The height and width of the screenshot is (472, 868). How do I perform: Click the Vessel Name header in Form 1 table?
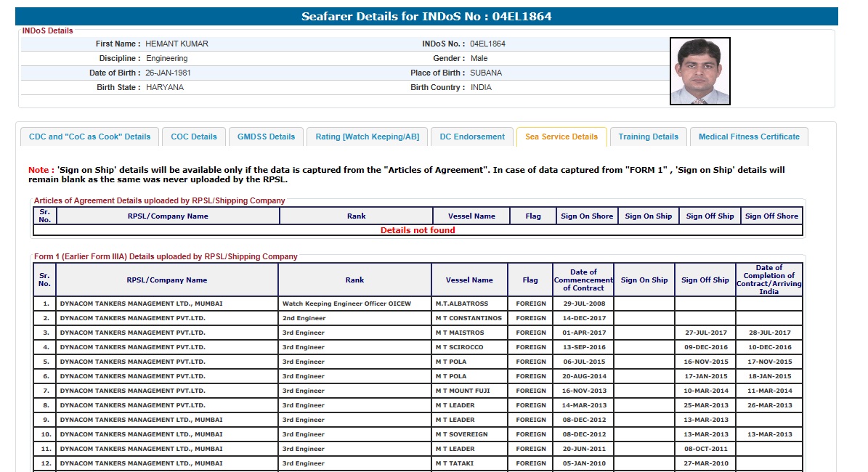point(469,280)
